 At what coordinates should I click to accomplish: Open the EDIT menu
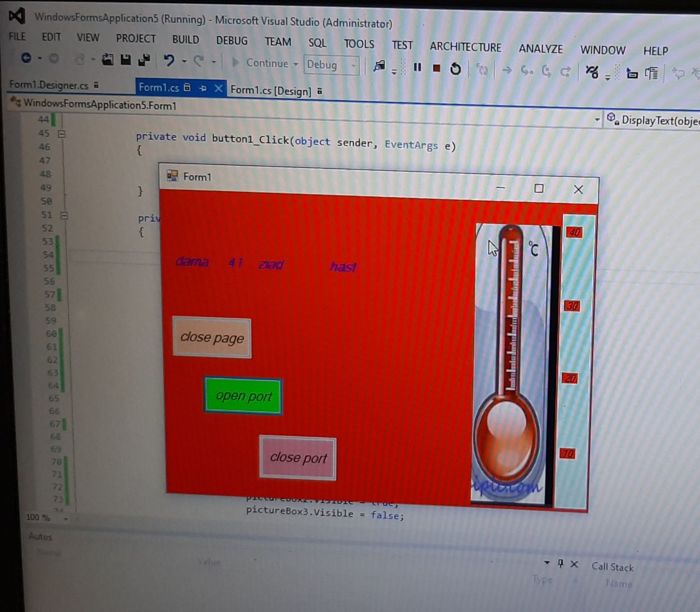(51, 37)
